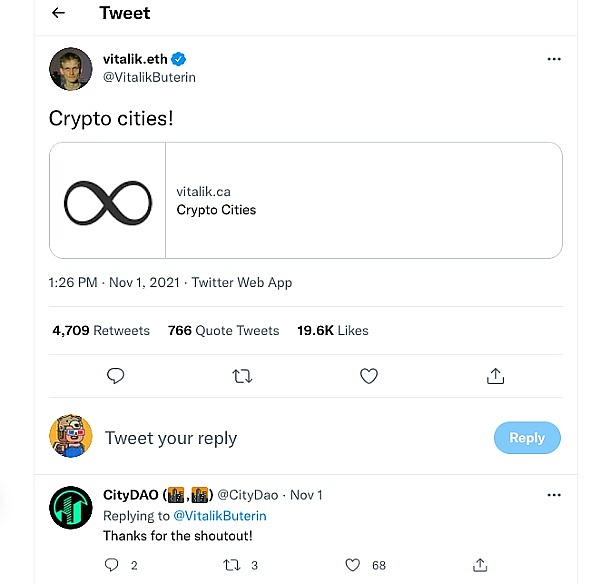This screenshot has width=600, height=584.
Task: View the 4,709 Retweets list
Action: 101,330
